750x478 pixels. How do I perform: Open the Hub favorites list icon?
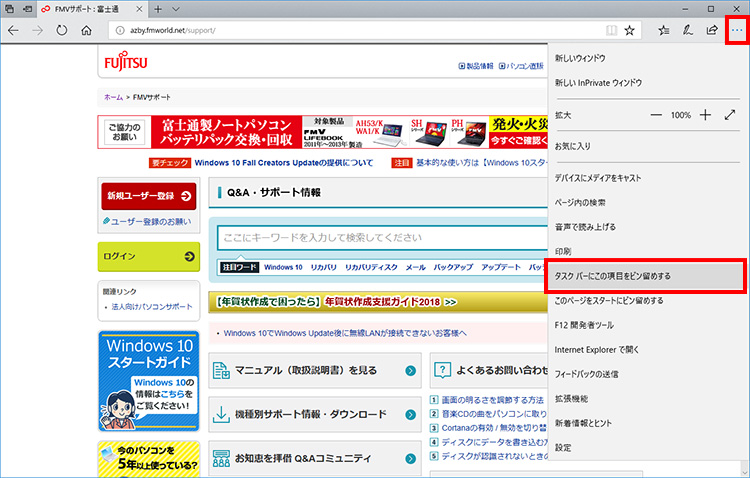pos(664,30)
